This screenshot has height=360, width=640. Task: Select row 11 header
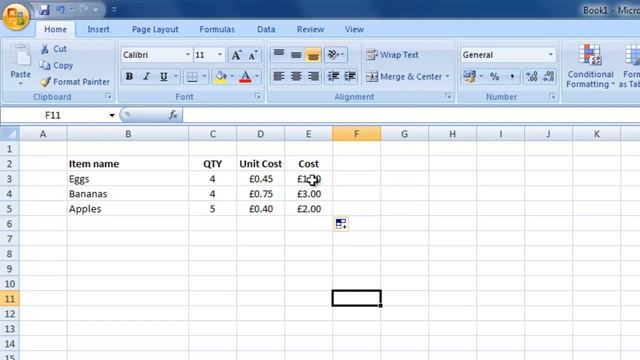tap(9, 299)
